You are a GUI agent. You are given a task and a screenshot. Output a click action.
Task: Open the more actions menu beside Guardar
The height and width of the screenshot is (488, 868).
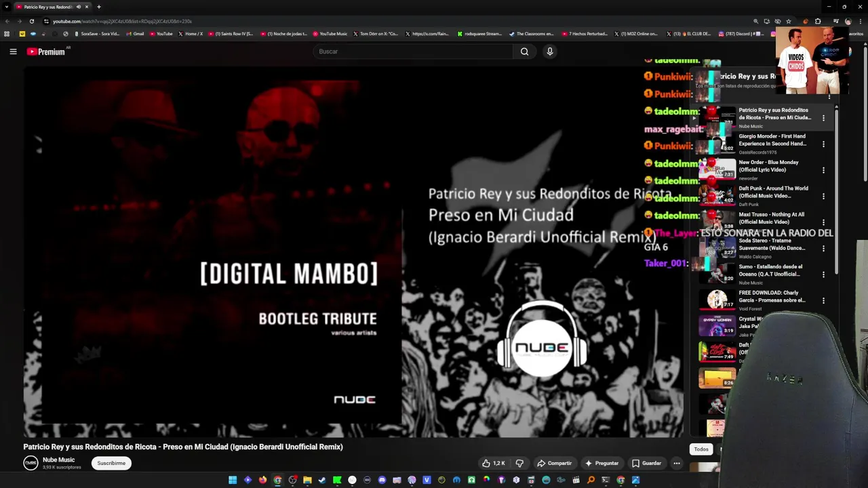(x=676, y=463)
